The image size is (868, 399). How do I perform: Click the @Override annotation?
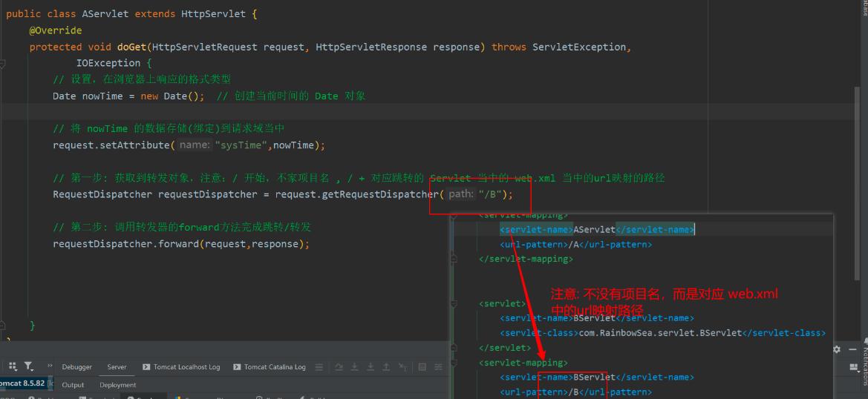point(56,30)
